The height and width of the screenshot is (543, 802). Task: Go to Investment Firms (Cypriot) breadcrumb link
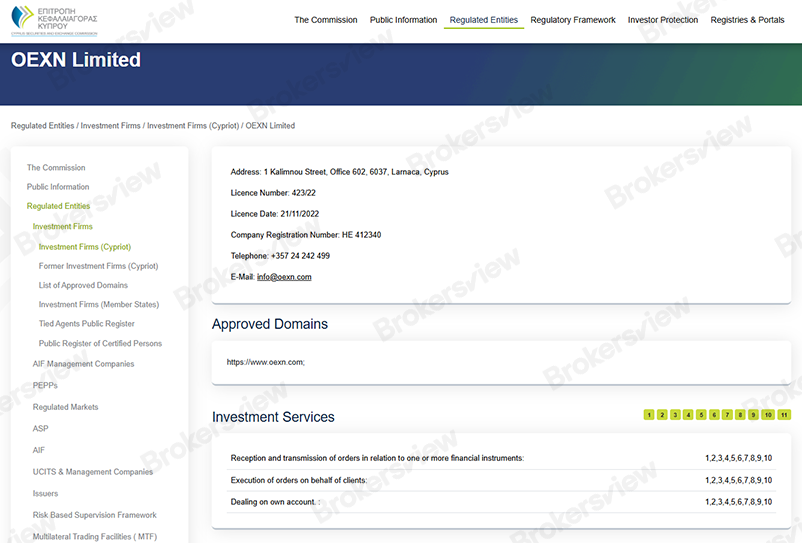coord(193,126)
